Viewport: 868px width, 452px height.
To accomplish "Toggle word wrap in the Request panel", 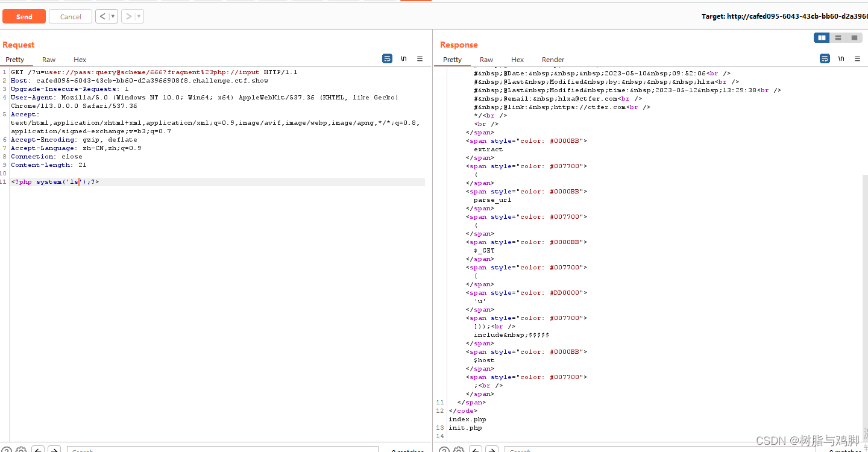I will pyautogui.click(x=387, y=58).
